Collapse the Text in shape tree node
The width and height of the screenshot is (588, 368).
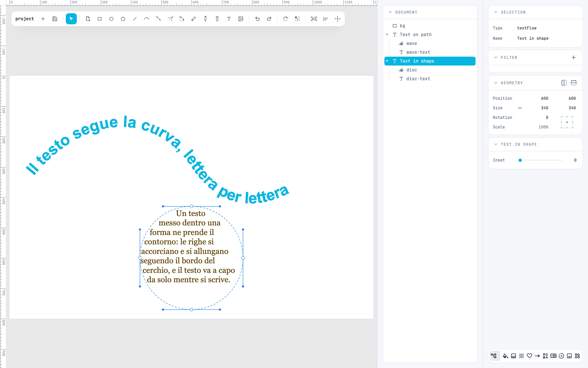coord(387,61)
